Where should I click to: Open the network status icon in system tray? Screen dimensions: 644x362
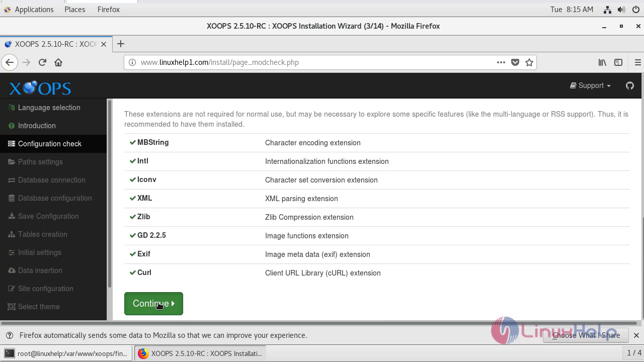607,10
